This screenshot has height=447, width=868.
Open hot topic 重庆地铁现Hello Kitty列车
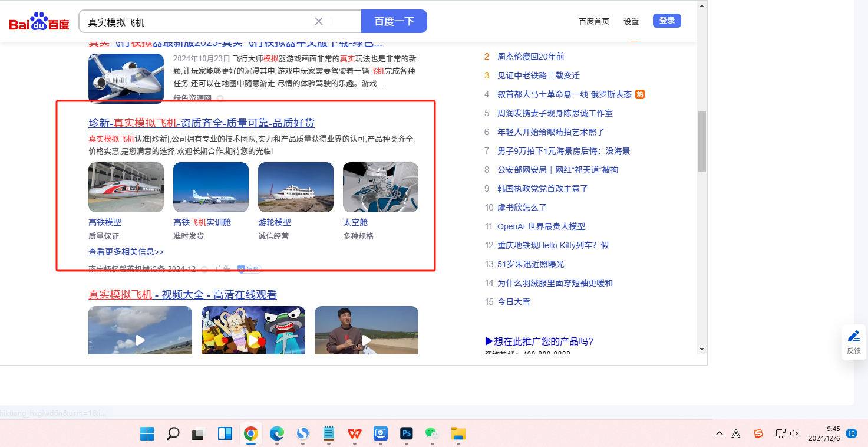coord(553,245)
